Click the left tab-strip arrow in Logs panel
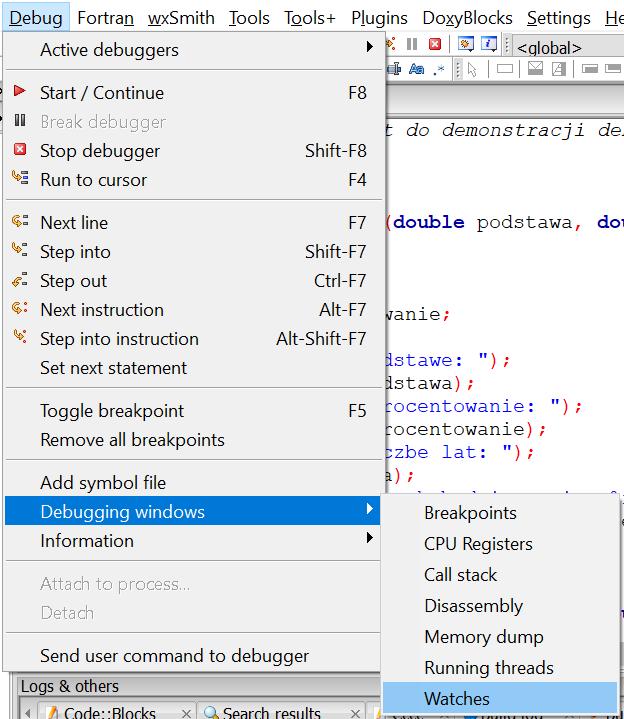The width and height of the screenshot is (624, 719). [28, 713]
